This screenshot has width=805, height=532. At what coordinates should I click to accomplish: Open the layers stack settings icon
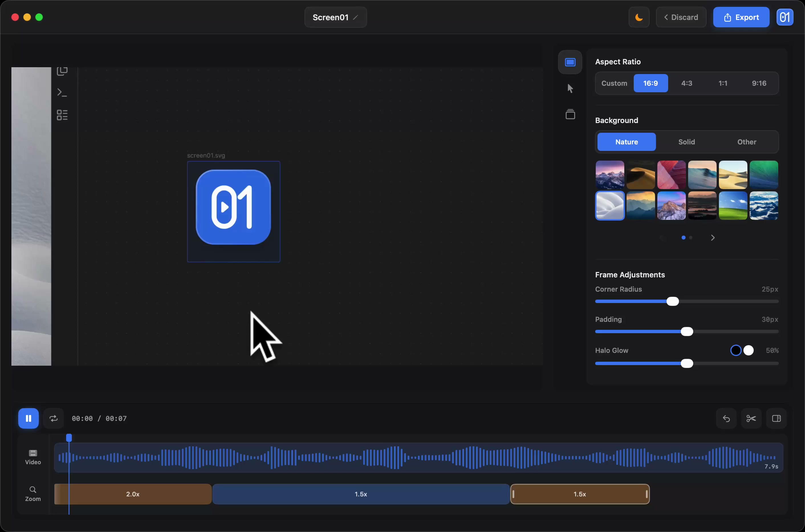[x=570, y=114]
